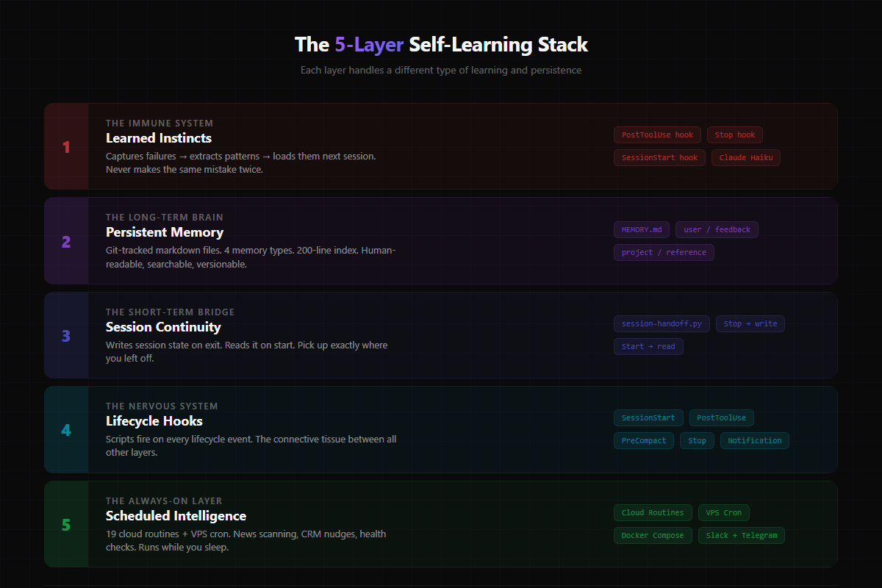The height and width of the screenshot is (588, 882).
Task: Select the Stop → write tag
Action: click(750, 324)
